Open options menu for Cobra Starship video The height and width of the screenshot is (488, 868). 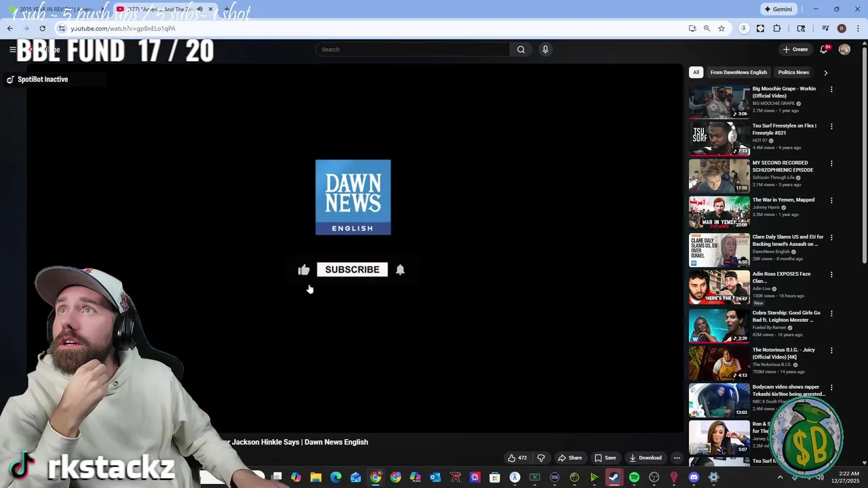pyautogui.click(x=831, y=313)
